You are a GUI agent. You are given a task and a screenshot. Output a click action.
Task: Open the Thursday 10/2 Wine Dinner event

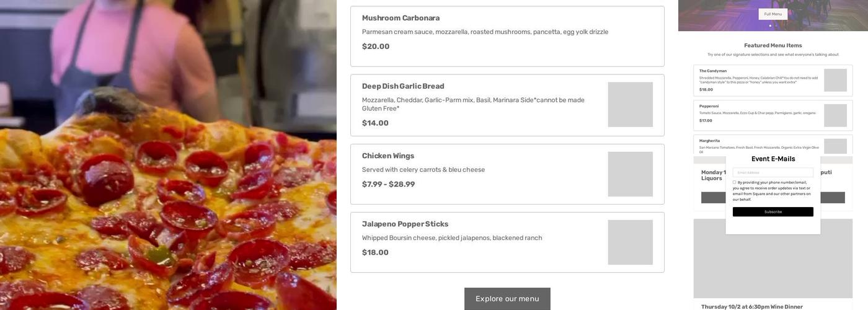pos(751,306)
